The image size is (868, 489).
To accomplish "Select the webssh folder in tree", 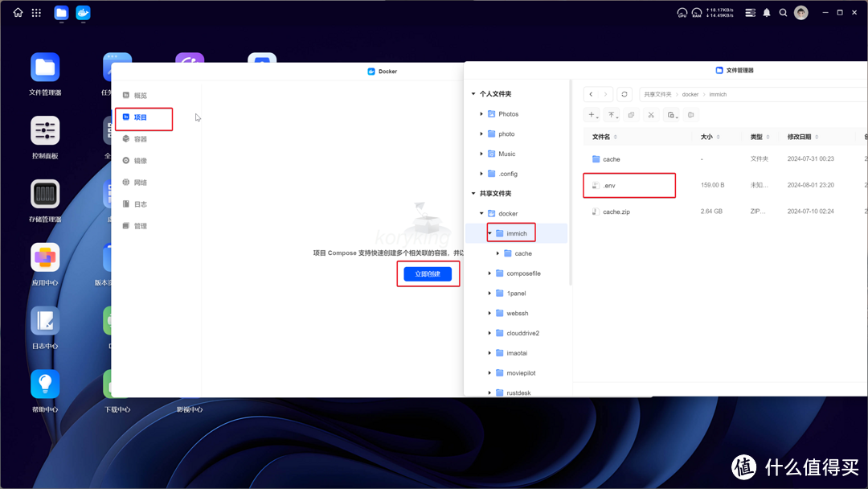I will [517, 314].
